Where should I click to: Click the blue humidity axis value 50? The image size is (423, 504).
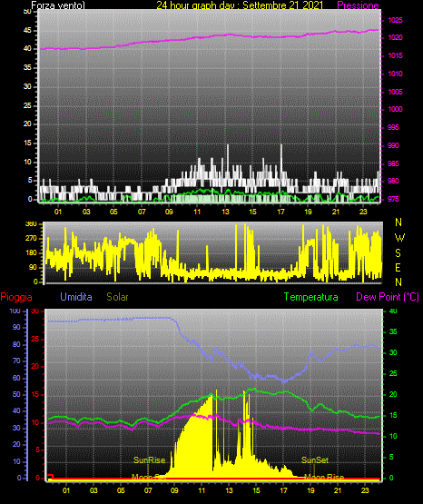16,395
